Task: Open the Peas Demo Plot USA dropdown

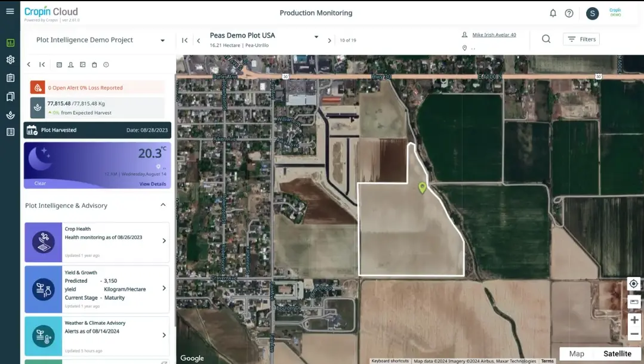Action: (316, 36)
